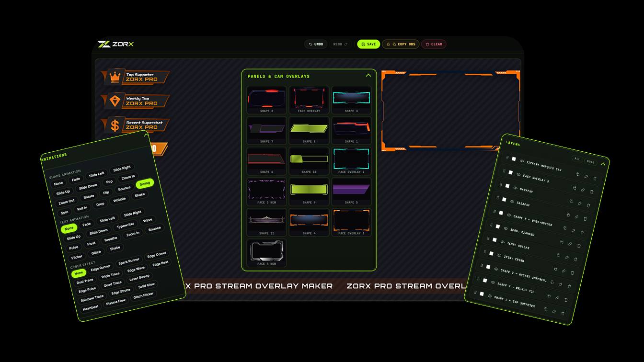Viewport: 644px width, 362px height.
Task: Clear the canvas with Clear button
Action: pos(434,44)
